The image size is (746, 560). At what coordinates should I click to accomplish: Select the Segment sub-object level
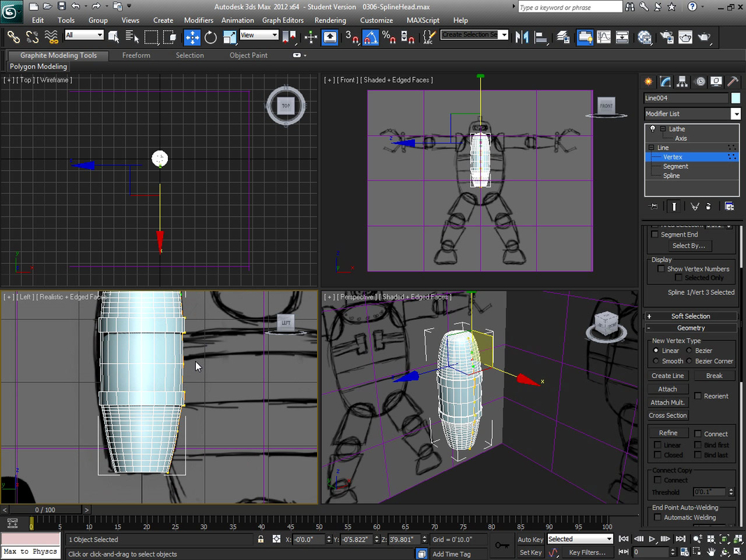675,167
